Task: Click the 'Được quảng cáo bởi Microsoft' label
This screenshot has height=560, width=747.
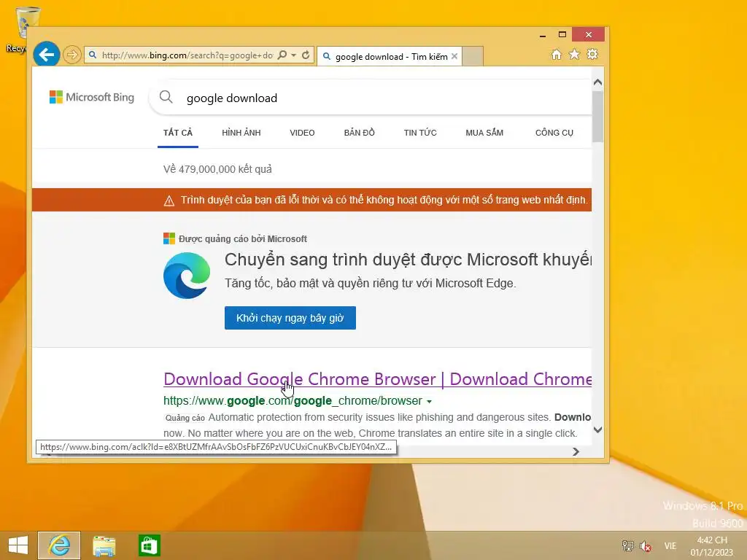Action: coord(242,238)
